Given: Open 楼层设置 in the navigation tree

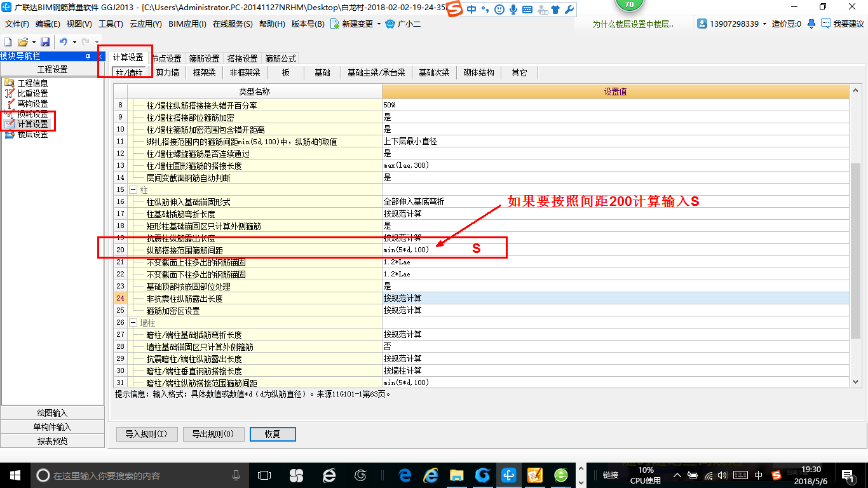Looking at the screenshot, I should click(32, 134).
